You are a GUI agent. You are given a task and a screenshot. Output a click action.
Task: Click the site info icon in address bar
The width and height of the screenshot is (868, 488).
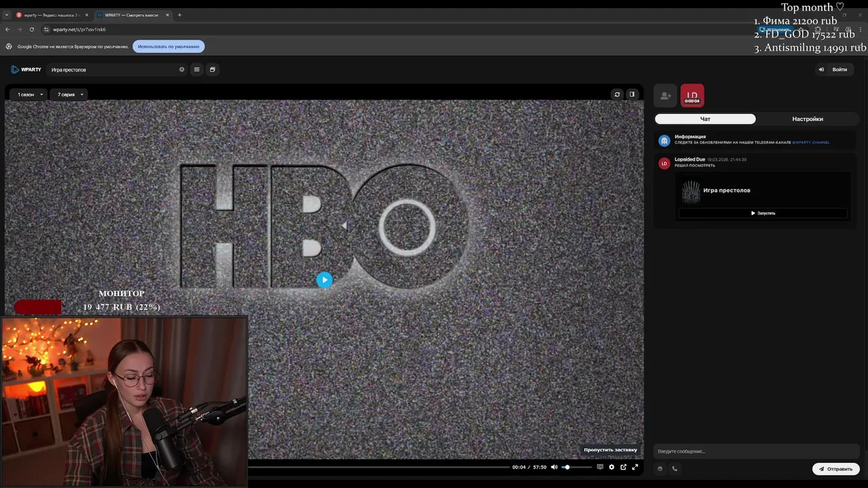click(x=47, y=29)
